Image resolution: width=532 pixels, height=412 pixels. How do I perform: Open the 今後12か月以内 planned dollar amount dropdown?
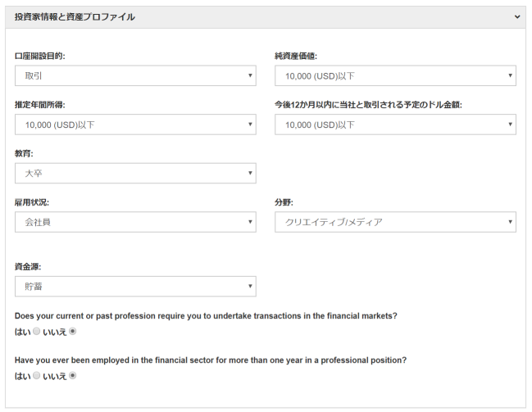pos(395,125)
